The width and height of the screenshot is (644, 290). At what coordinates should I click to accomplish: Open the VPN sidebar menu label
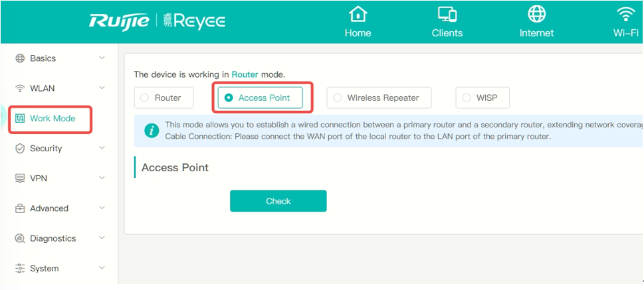click(39, 179)
